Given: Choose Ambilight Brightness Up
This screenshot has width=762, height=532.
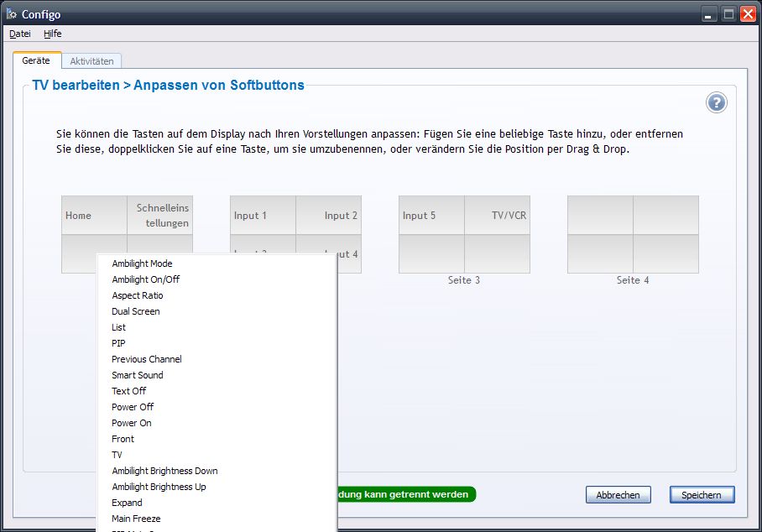Looking at the screenshot, I should click(x=159, y=487).
